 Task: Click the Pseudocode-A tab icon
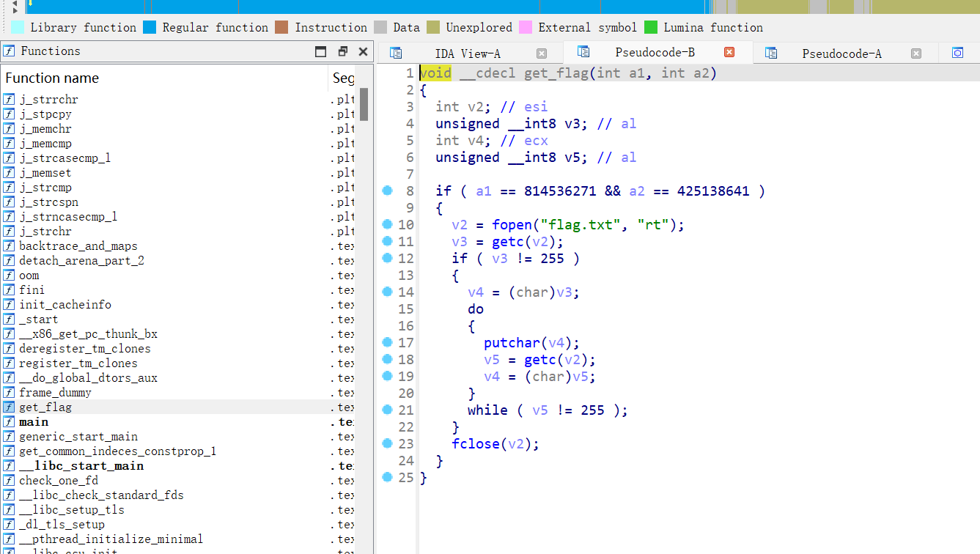click(771, 53)
